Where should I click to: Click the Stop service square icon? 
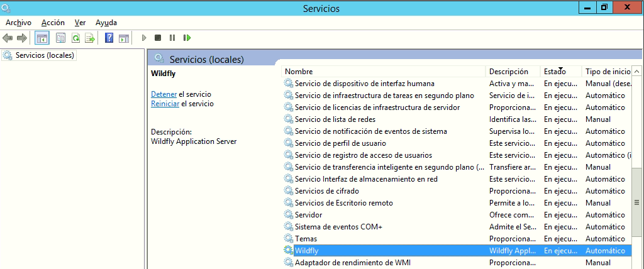pyautogui.click(x=158, y=38)
